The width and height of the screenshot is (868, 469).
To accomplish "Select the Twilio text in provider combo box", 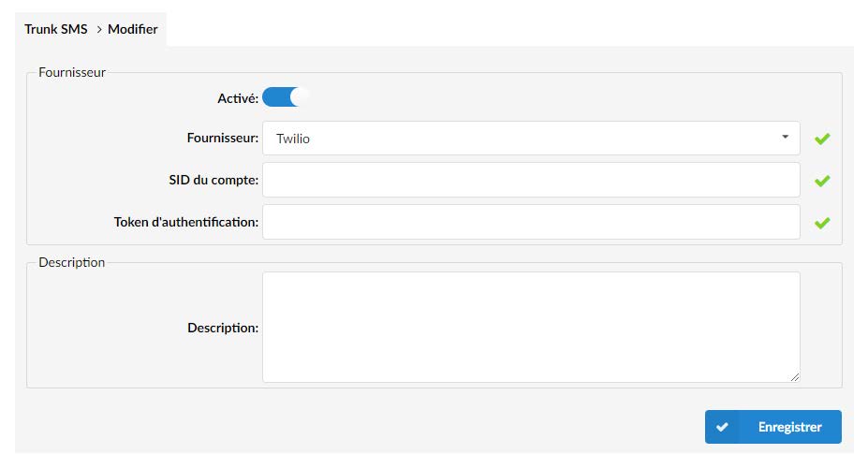I will click(293, 139).
